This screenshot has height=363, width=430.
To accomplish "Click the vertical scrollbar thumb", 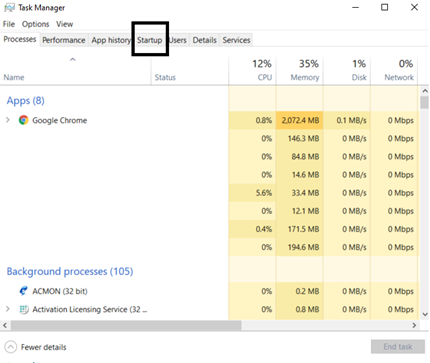I will pyautogui.click(x=424, y=102).
